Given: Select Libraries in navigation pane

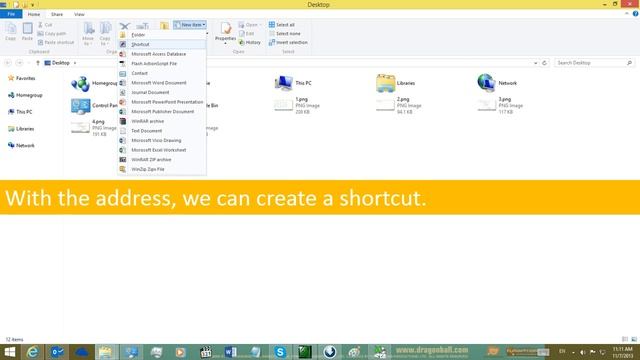Looking at the screenshot, I should pos(21,129).
